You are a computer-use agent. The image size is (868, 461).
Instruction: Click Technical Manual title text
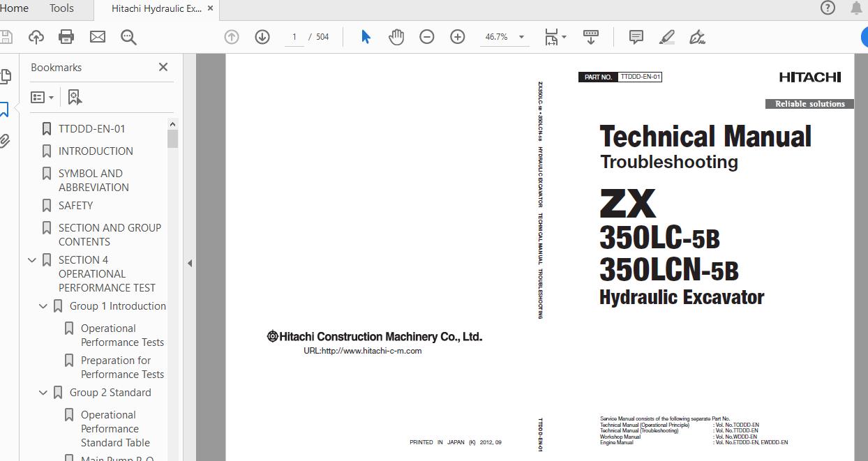(705, 136)
